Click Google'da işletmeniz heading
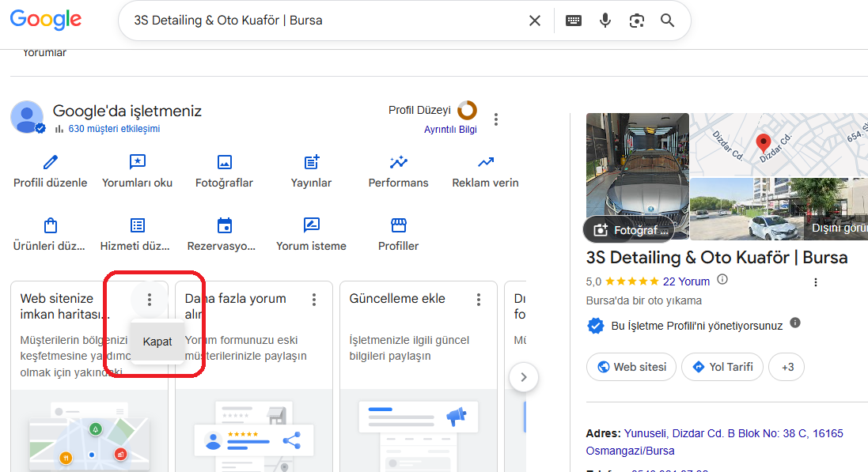Image resolution: width=868 pixels, height=472 pixels. point(127,111)
